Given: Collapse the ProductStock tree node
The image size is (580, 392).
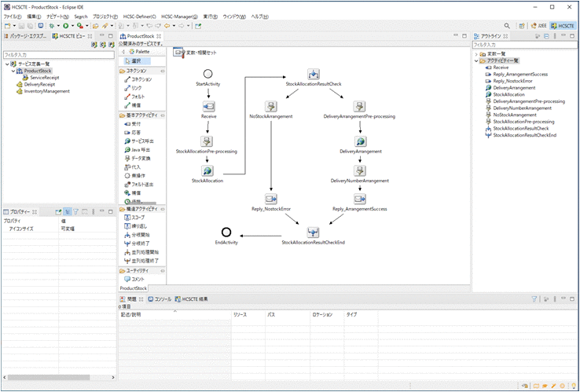Looking at the screenshot, I should pos(13,71).
